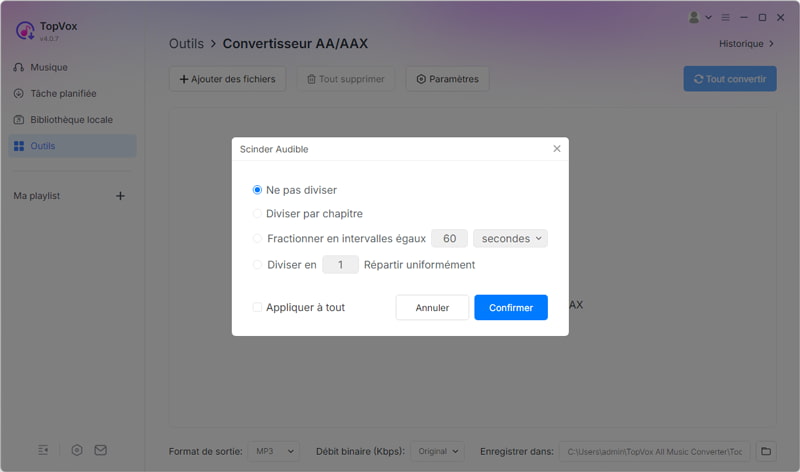800x472 pixels.
Task: Expand the MP3 output format dropdown
Action: coord(273,452)
